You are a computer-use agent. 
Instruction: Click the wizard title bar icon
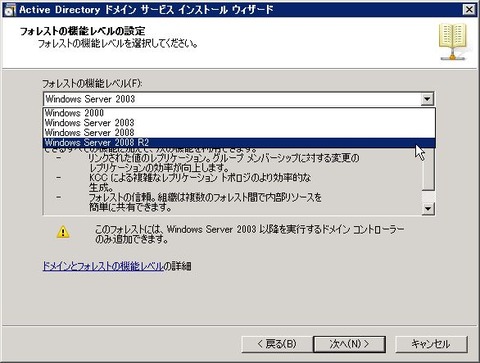click(9, 10)
